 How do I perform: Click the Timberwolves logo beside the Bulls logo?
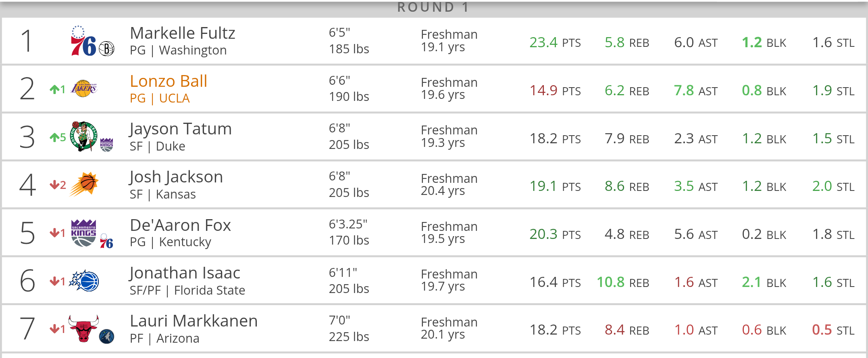coord(107,336)
